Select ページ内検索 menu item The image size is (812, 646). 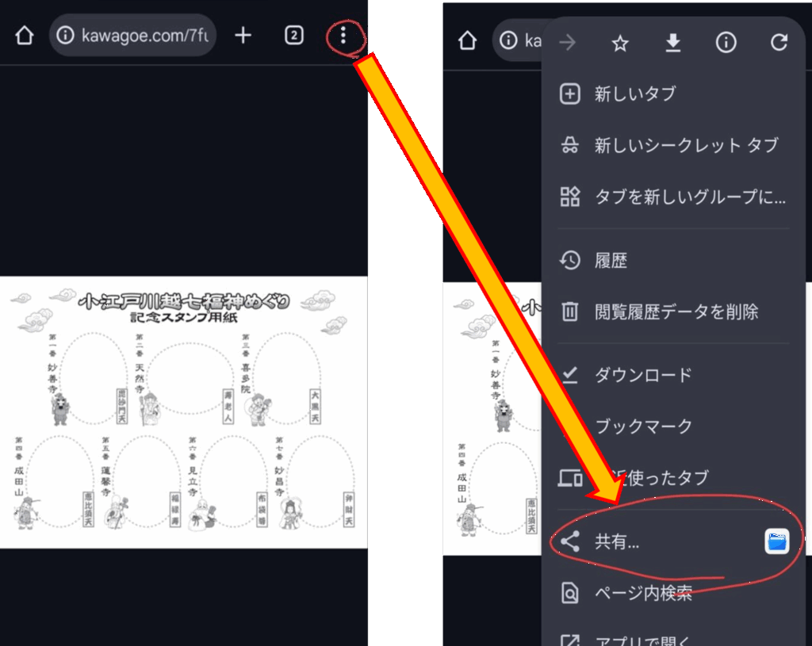tap(642, 593)
